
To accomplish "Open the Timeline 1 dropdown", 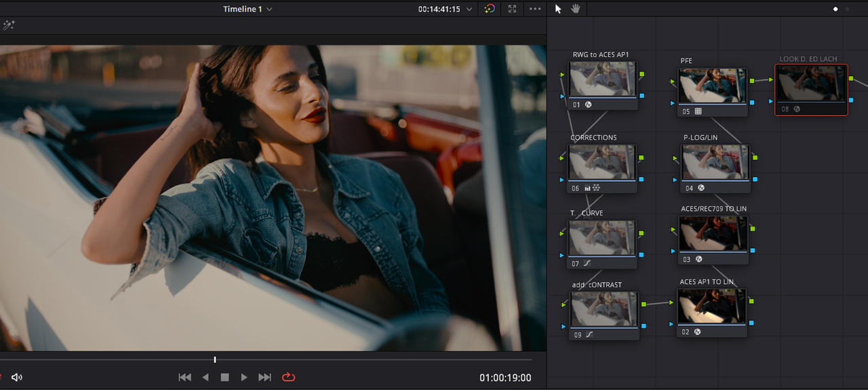I will coord(248,9).
